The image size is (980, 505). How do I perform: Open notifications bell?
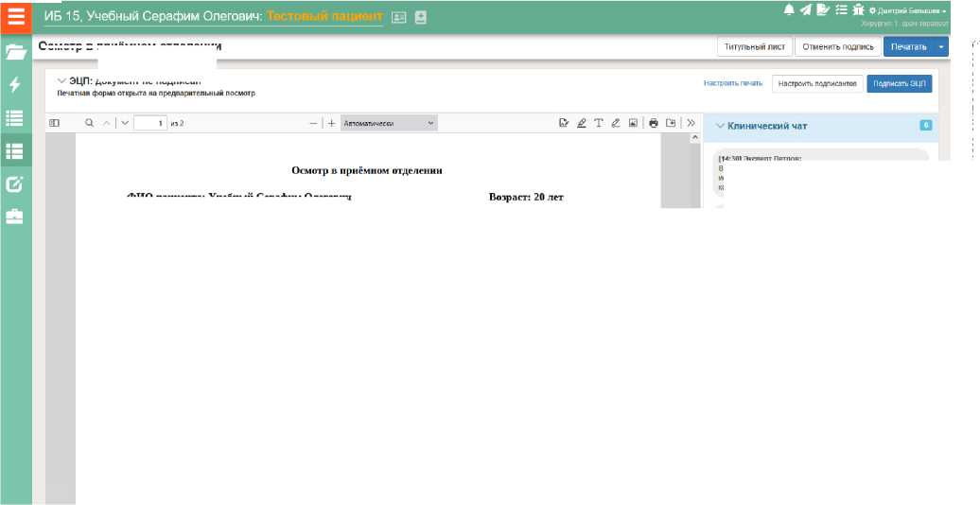click(x=789, y=9)
